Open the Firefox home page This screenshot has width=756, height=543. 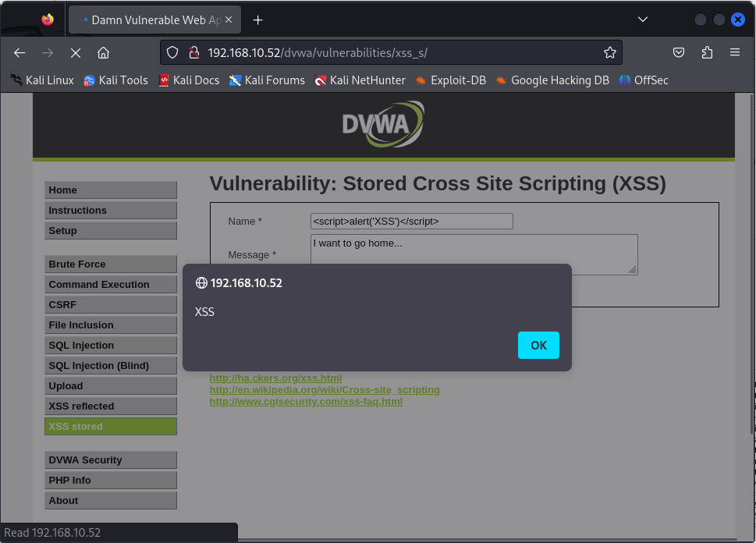103,52
